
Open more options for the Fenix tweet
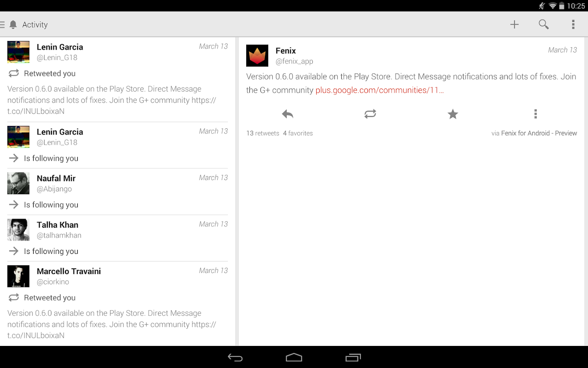pos(535,114)
